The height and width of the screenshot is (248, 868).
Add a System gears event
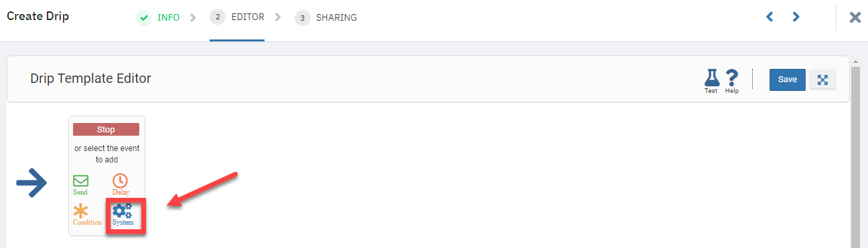(123, 215)
